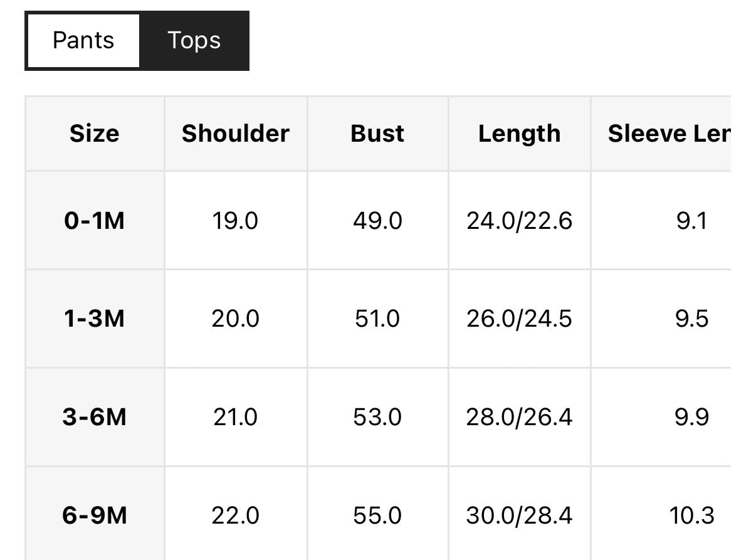The width and height of the screenshot is (756, 560).
Task: Click the Size column header
Action: (95, 134)
